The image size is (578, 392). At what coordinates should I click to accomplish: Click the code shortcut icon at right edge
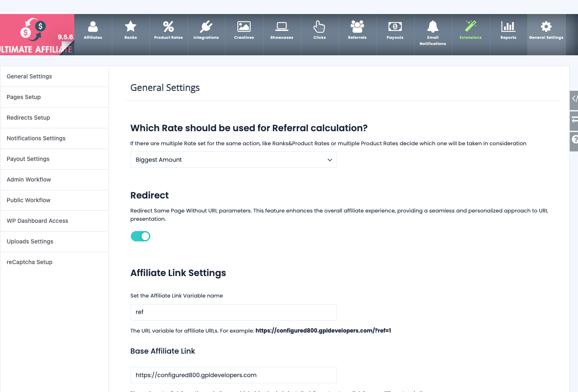pos(574,99)
